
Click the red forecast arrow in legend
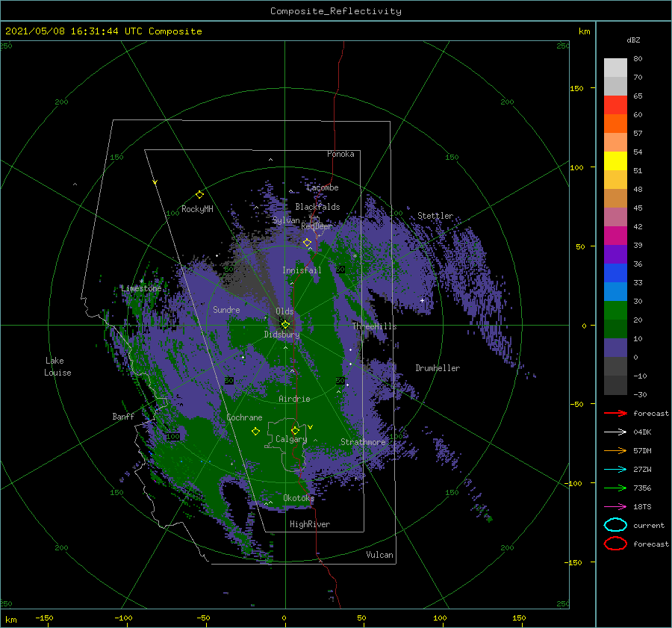[x=615, y=413]
